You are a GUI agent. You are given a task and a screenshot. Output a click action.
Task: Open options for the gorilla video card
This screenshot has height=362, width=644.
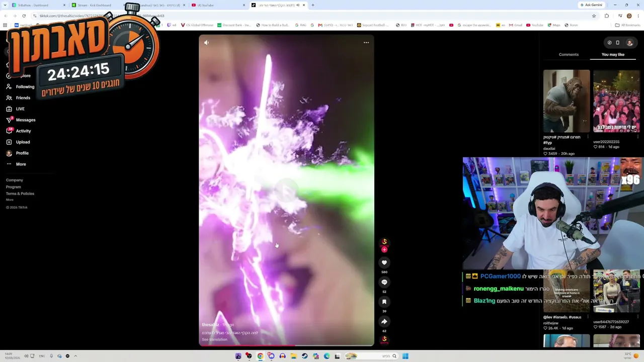click(x=588, y=137)
